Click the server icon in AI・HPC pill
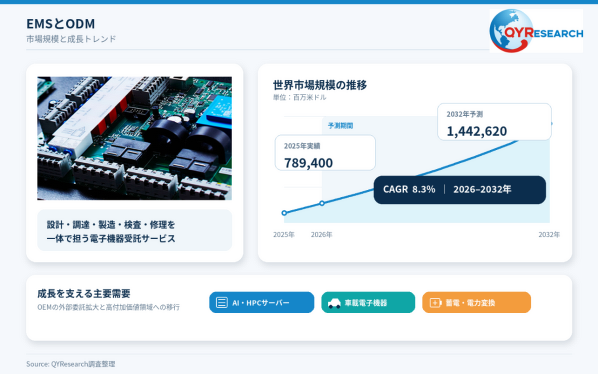The image size is (598, 374). (222, 302)
